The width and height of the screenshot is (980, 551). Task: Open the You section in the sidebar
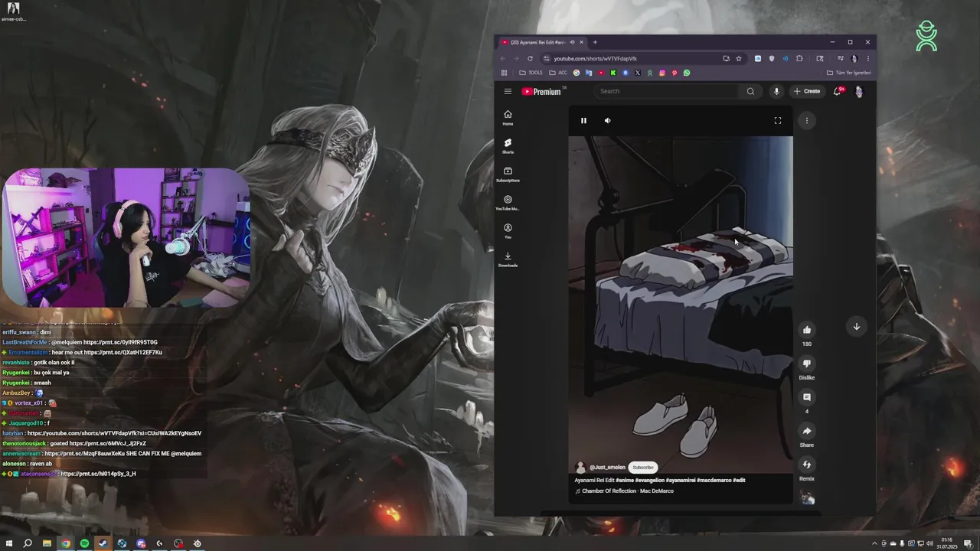(508, 231)
